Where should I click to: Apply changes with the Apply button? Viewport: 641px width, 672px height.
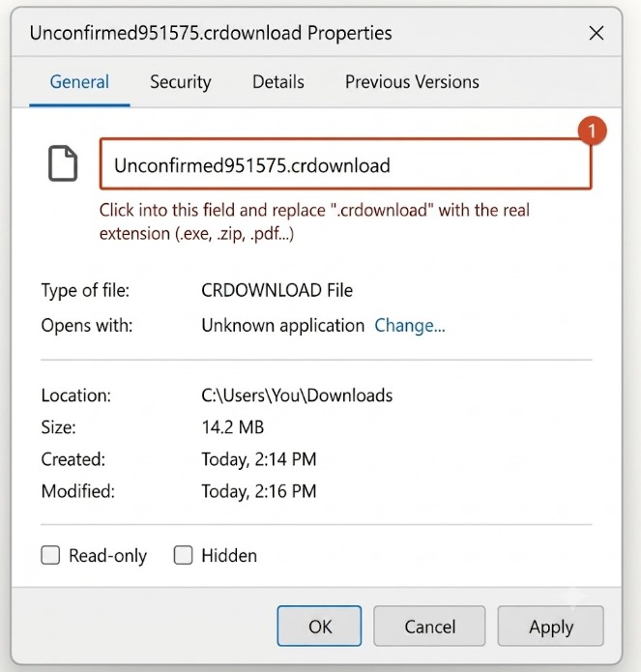click(x=550, y=626)
